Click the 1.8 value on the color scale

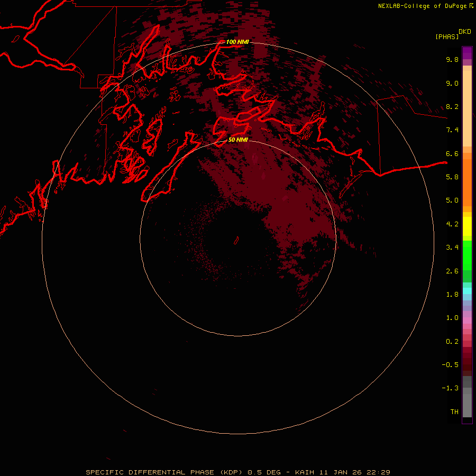(x=452, y=295)
